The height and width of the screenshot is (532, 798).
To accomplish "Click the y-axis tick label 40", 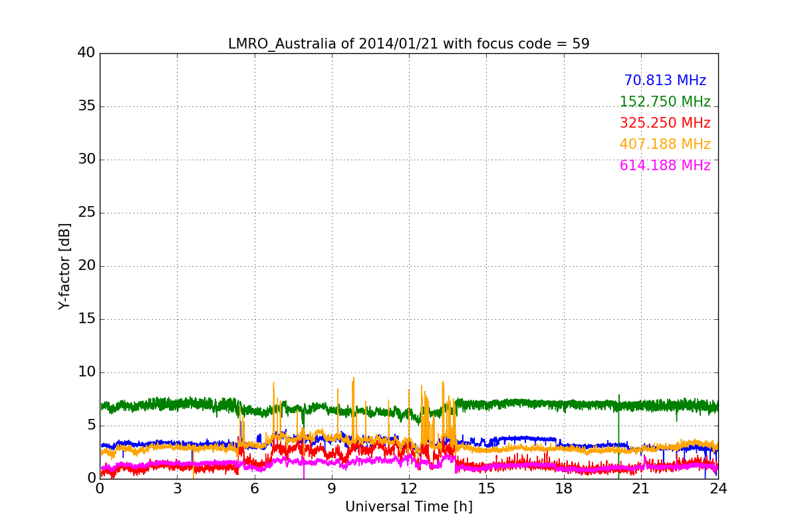I will coord(86,53).
